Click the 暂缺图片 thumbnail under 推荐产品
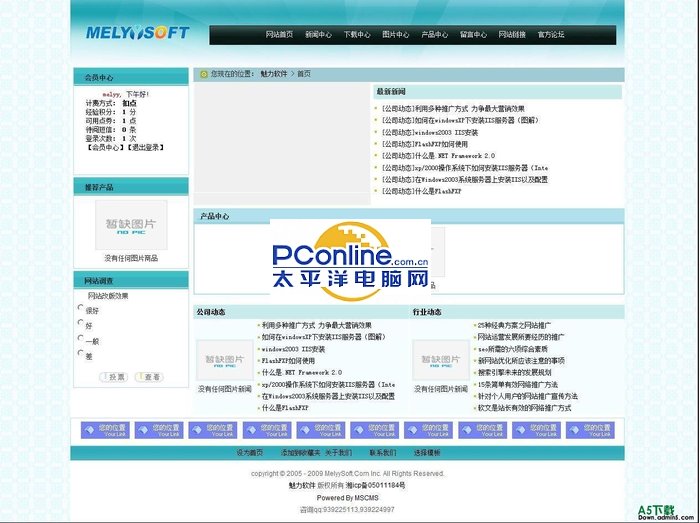 click(x=131, y=224)
